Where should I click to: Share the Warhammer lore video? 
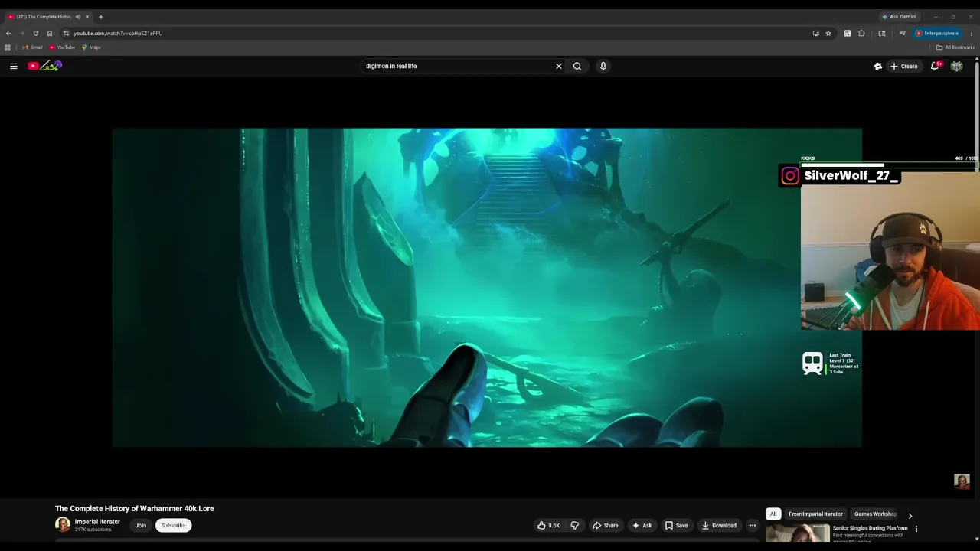click(x=605, y=525)
